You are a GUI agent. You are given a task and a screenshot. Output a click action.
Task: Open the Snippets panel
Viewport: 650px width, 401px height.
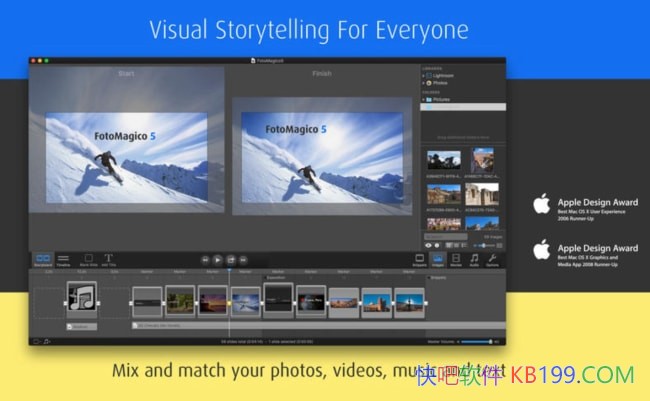420,259
